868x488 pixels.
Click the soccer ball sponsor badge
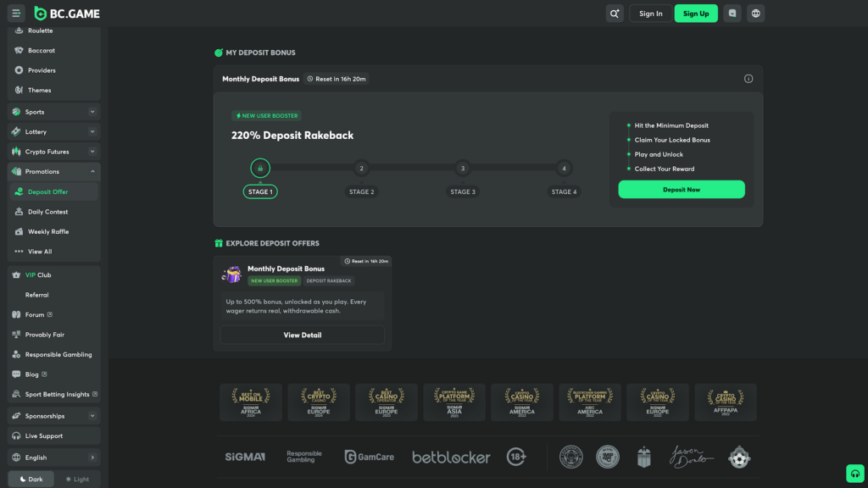click(x=739, y=457)
